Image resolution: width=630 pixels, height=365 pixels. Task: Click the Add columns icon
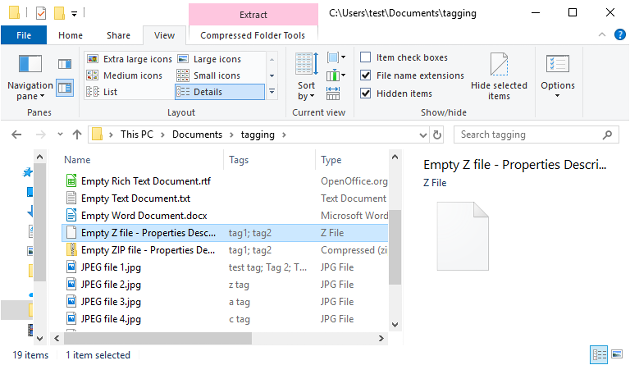click(336, 75)
